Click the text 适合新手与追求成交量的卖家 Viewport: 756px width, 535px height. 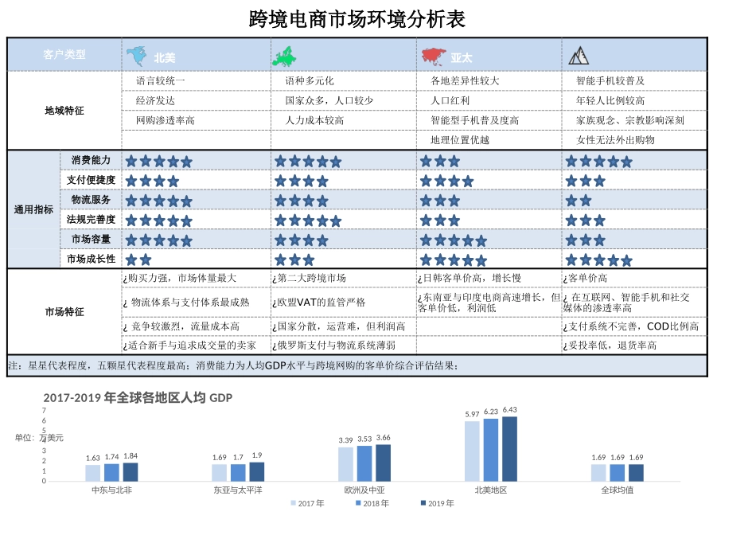[x=192, y=346]
